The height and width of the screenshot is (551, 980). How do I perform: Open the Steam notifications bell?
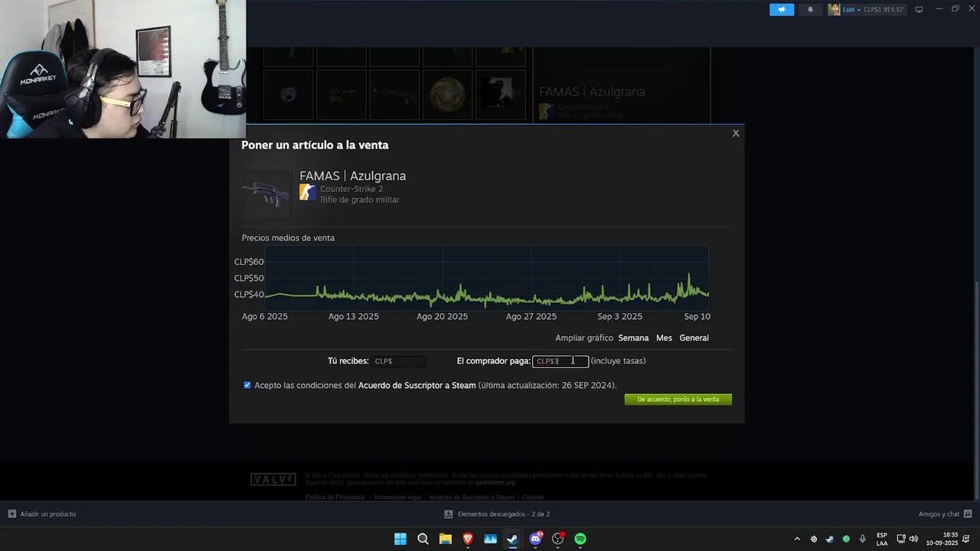pyautogui.click(x=810, y=9)
